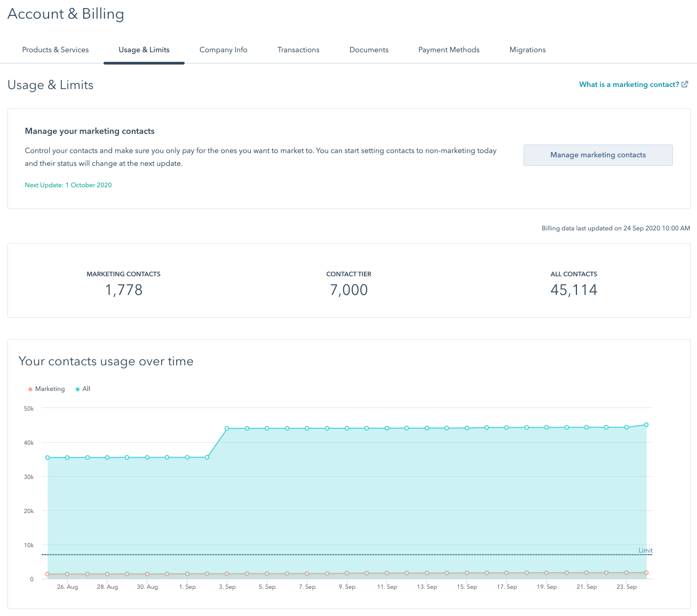Click the Marketing Contacts 1,778 figure
This screenshot has height=616, width=697.
point(124,290)
